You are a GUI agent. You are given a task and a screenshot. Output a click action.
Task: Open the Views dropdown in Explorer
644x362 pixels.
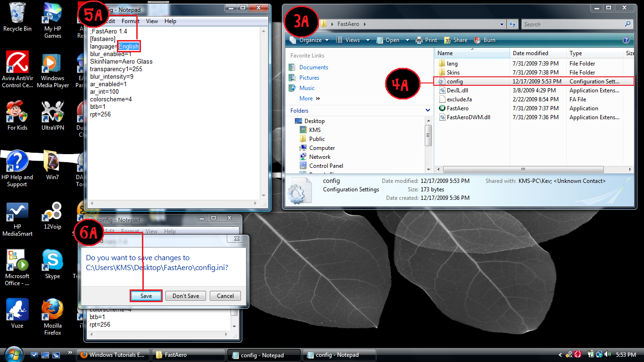[350, 40]
